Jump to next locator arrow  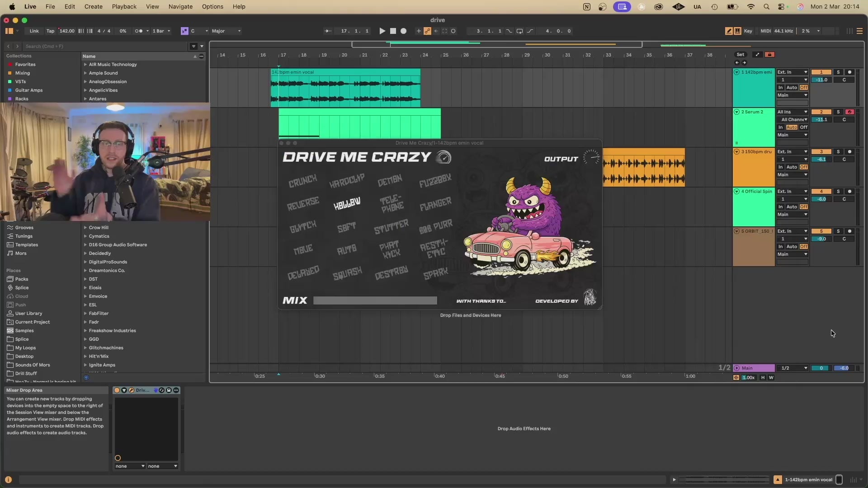[x=744, y=62]
